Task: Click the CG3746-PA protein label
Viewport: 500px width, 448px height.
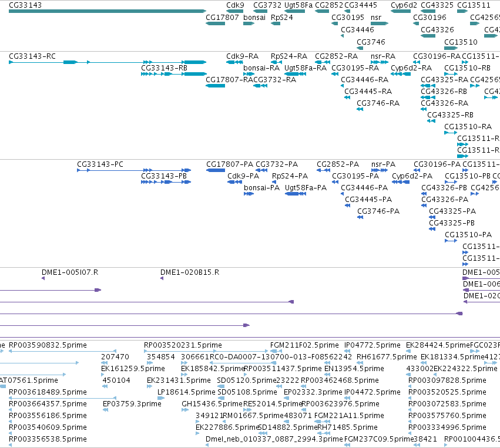Action: [x=378, y=211]
